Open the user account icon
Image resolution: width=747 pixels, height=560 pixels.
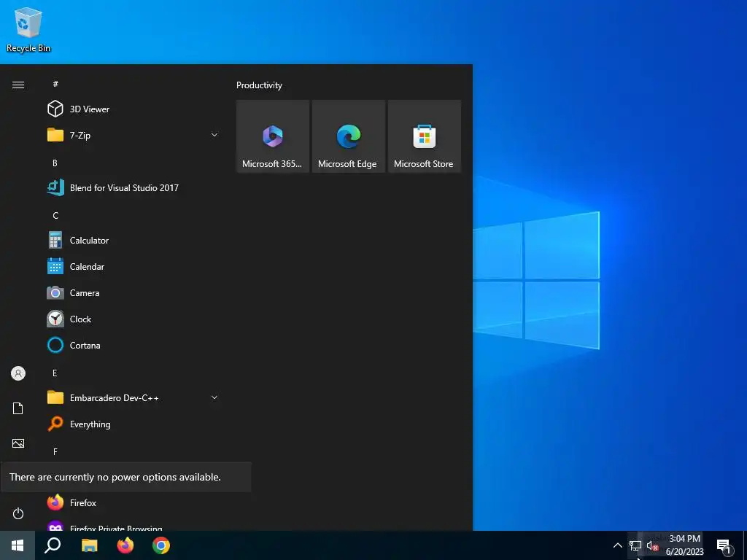pos(18,373)
